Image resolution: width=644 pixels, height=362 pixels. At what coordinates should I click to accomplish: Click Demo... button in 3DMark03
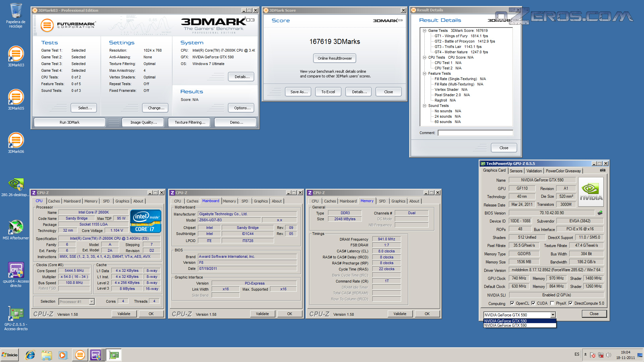tap(236, 122)
